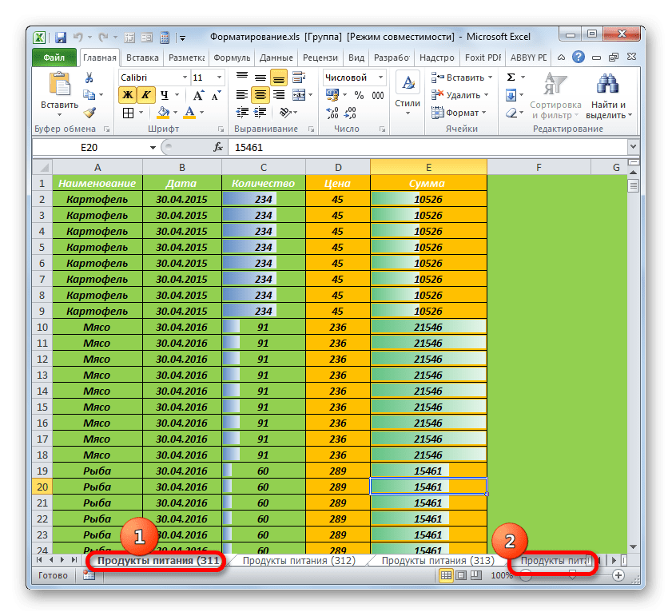Open the Удалить cells dropdown arrow
672x616 pixels.
(487, 95)
